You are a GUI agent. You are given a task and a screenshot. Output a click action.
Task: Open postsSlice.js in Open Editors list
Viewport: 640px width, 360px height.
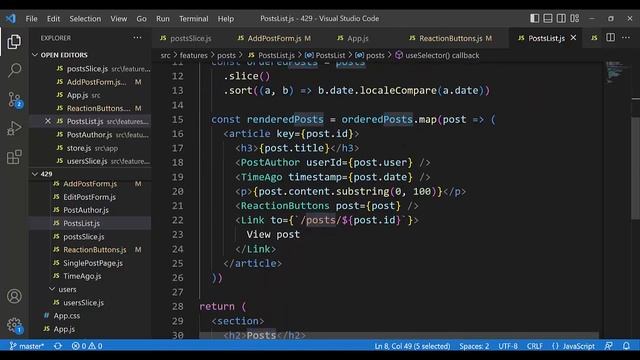[87, 69]
